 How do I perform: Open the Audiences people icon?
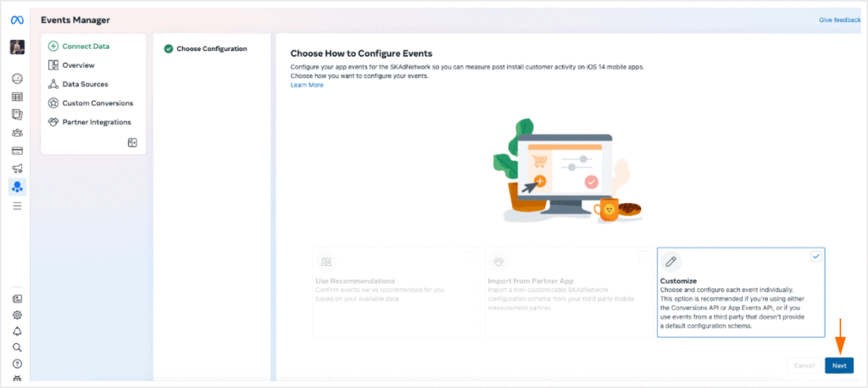point(17,133)
